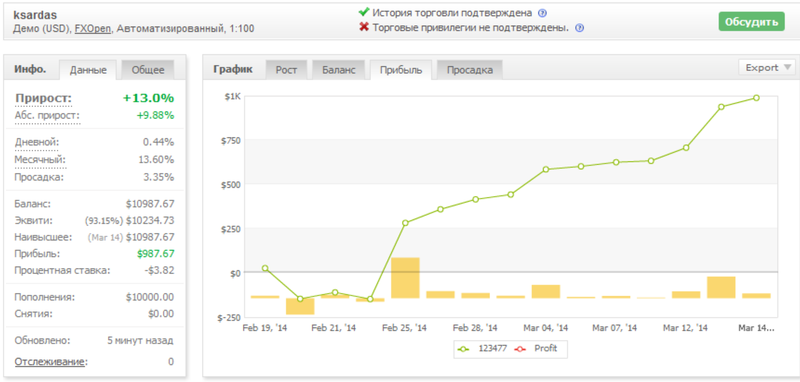Click the deposits value $10000.00
The width and height of the screenshot is (800, 382).
coord(150,297)
